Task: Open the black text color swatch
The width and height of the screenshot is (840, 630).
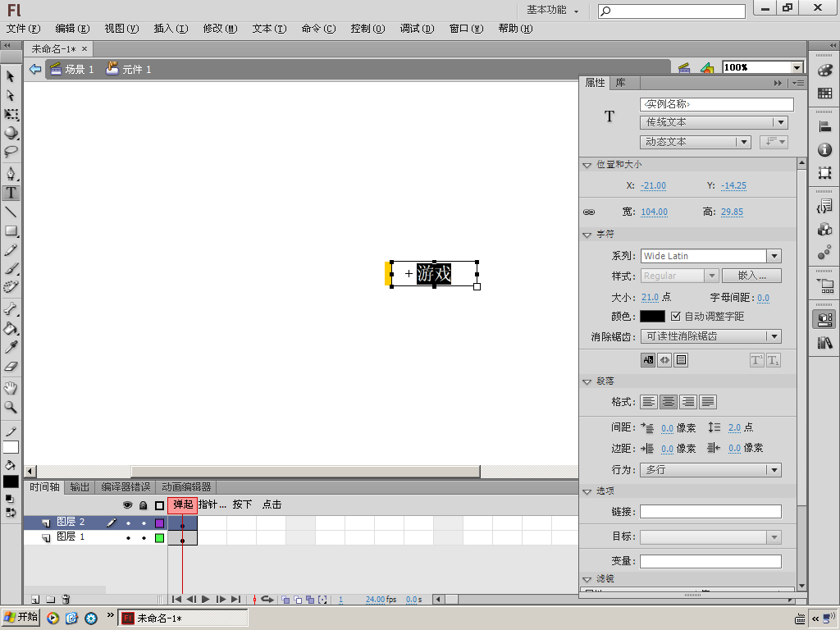Action: 652,316
